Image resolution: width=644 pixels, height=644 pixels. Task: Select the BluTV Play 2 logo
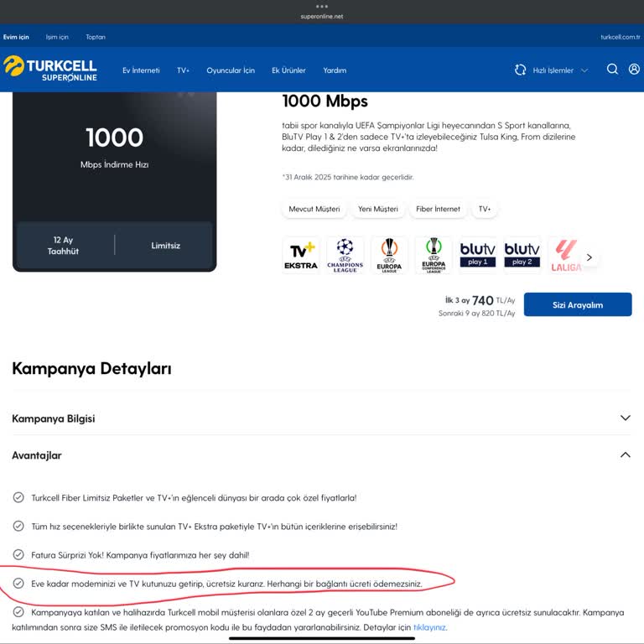(x=522, y=256)
